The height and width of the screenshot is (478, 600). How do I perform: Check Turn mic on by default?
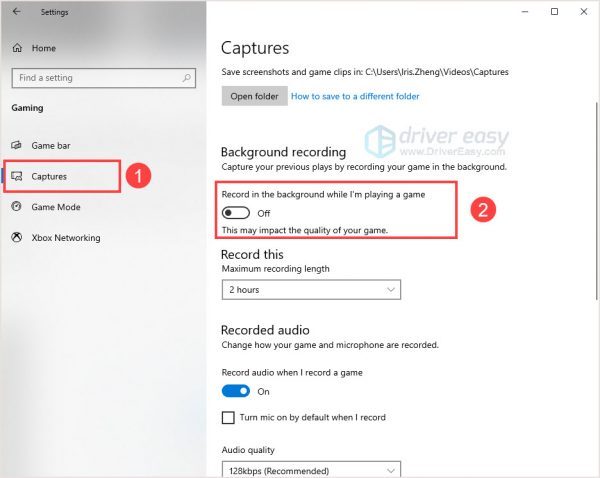click(x=227, y=417)
